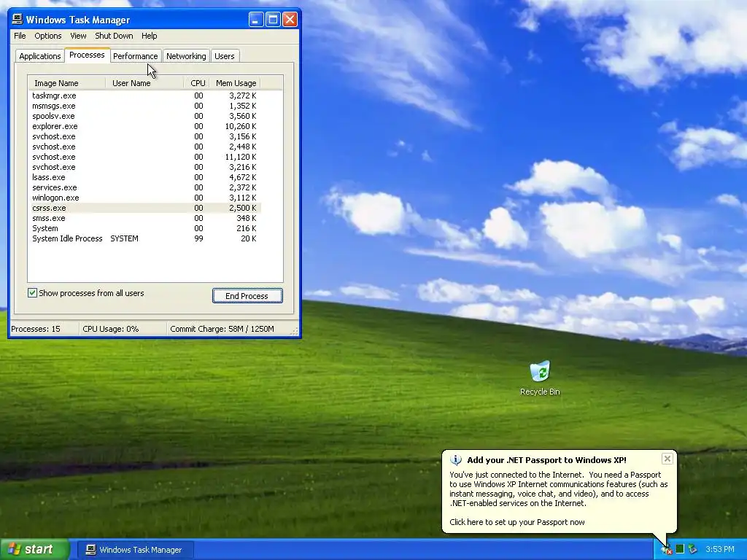Open the Help menu
This screenshot has width=747, height=560.
[x=149, y=36]
